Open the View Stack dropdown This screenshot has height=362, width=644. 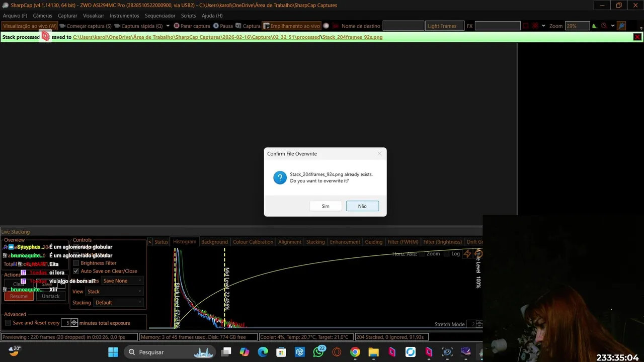tap(115, 292)
